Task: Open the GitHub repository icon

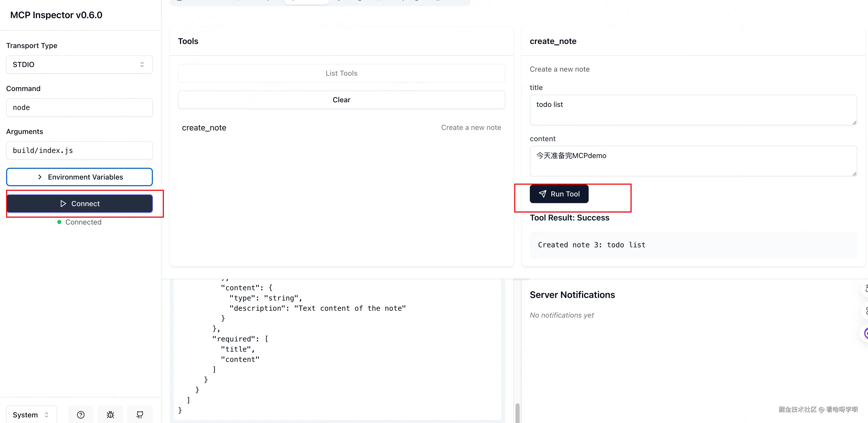Action: (x=140, y=415)
